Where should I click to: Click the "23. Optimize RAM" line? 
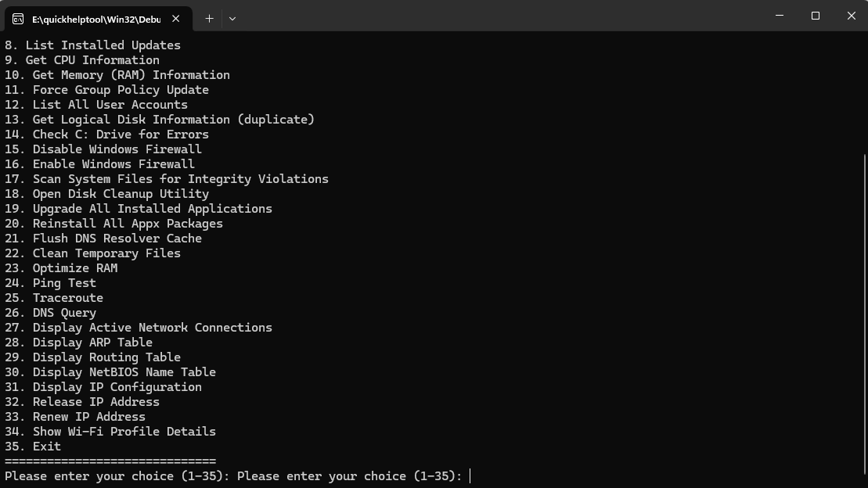click(61, 267)
